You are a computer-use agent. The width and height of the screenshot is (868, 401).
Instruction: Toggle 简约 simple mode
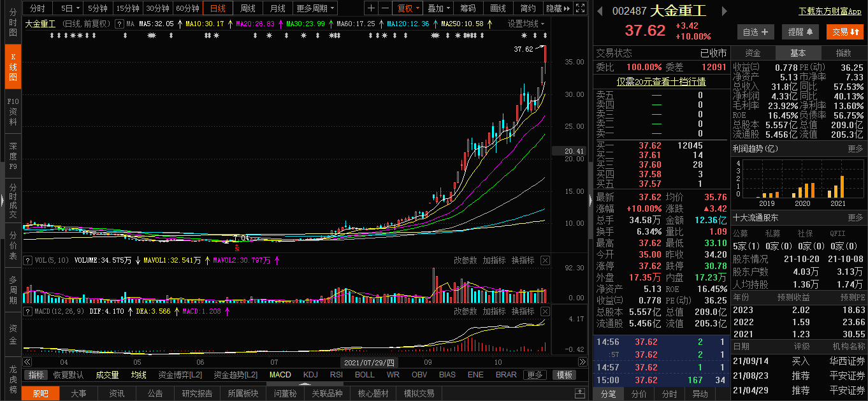(x=528, y=8)
